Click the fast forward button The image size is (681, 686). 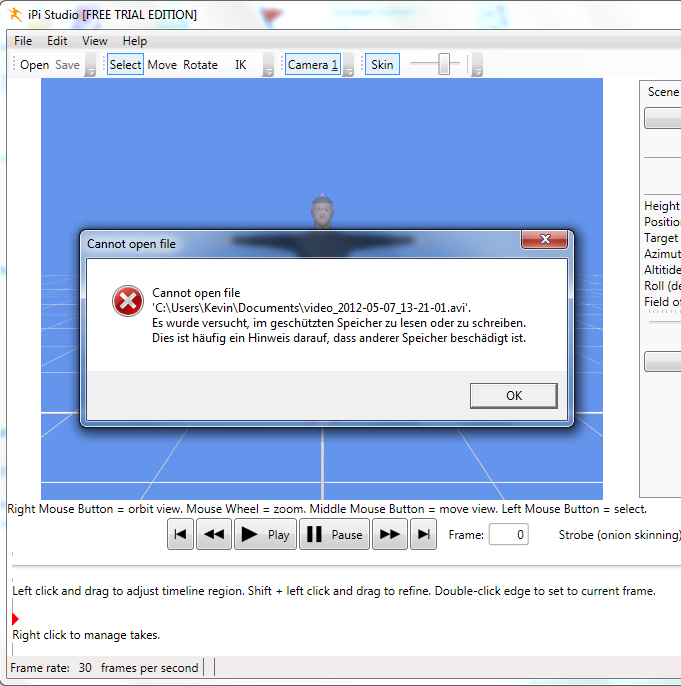[x=390, y=534]
